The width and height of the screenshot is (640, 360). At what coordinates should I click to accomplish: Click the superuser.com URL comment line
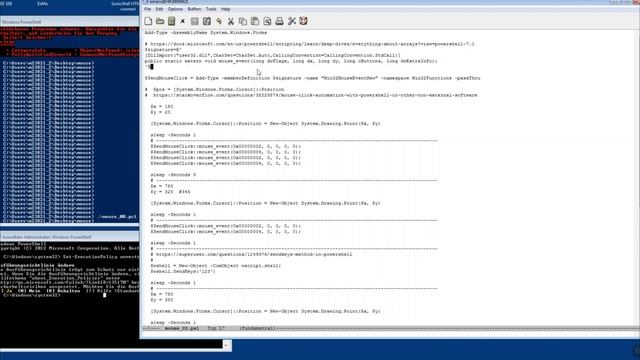251,254
